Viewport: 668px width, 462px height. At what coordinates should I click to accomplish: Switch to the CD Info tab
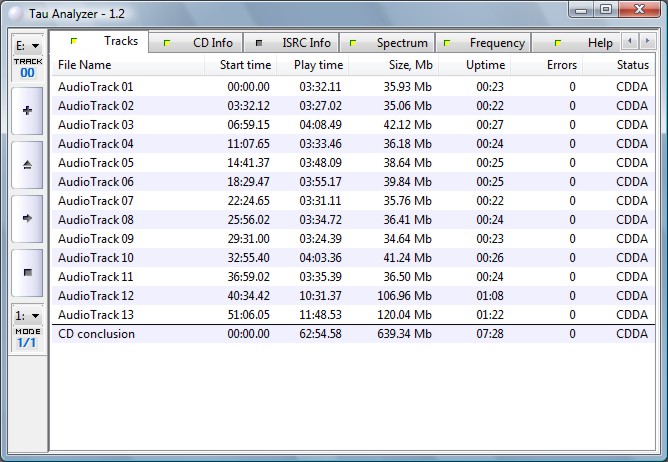(203, 43)
